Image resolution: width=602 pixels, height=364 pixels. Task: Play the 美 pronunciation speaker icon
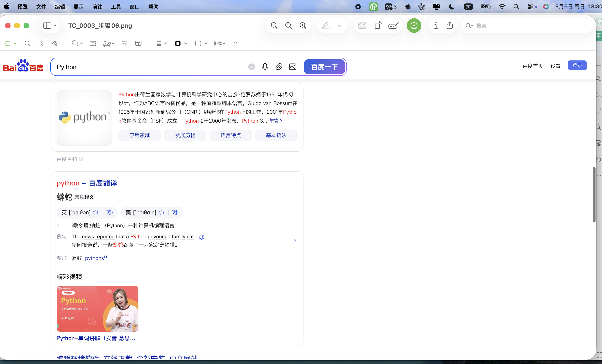[x=161, y=212]
